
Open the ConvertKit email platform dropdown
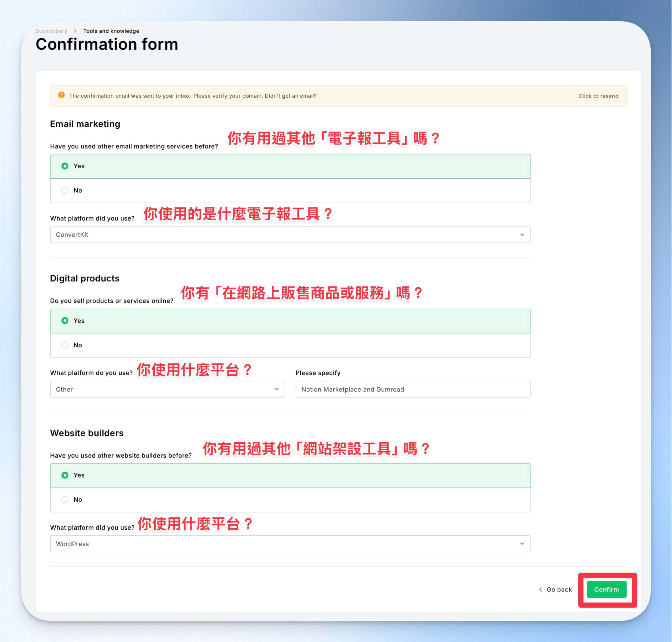click(x=290, y=234)
